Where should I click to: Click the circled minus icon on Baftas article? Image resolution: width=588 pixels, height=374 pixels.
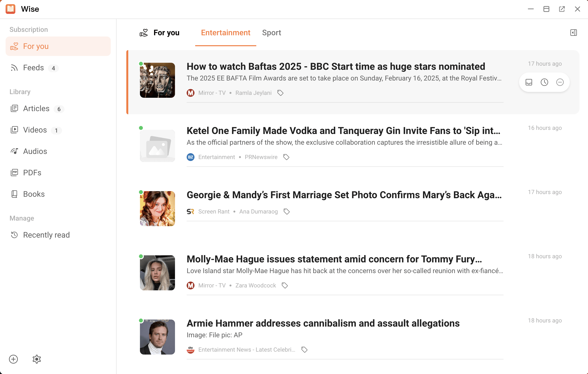560,82
